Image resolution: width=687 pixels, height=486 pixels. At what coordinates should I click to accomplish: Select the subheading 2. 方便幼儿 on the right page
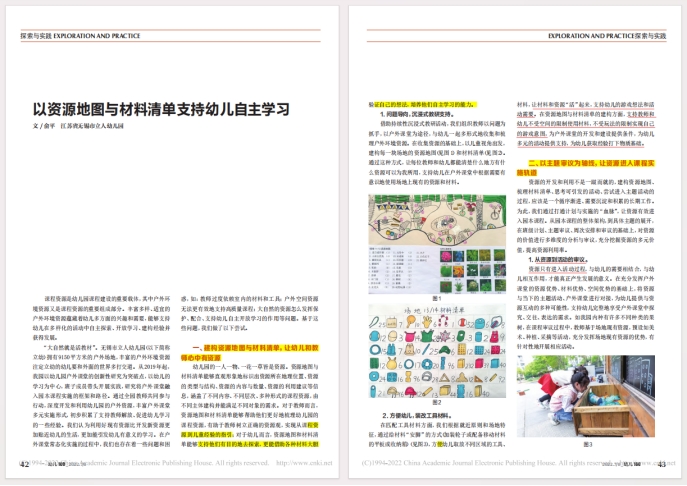(417, 415)
